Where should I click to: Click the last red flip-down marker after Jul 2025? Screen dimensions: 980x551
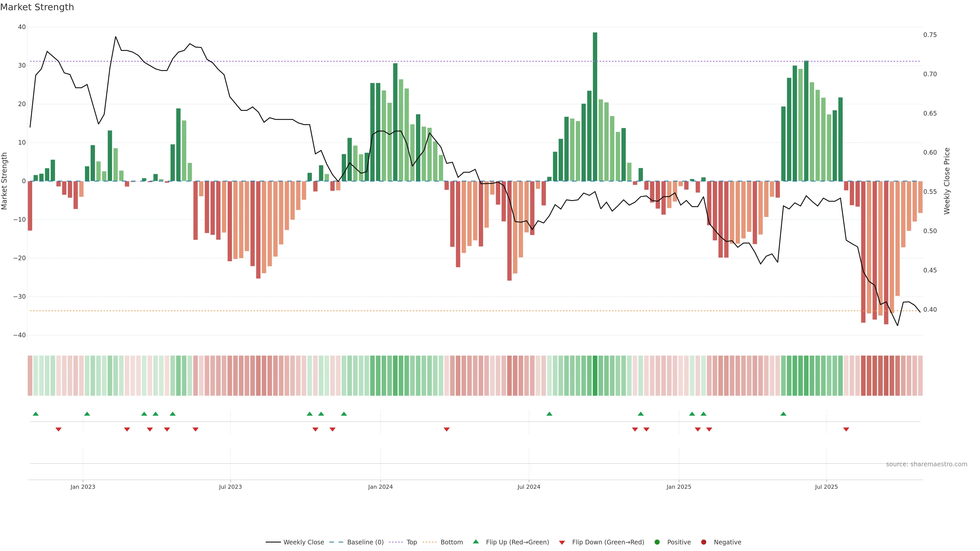coord(846,429)
